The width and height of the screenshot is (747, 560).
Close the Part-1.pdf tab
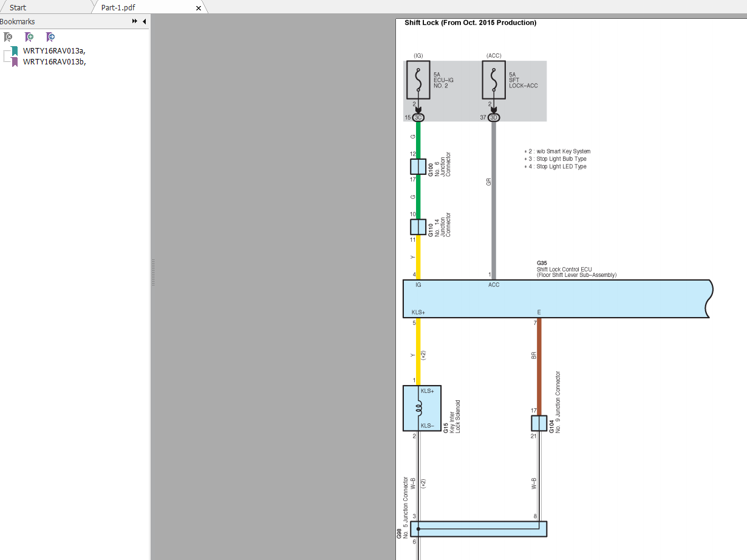tap(199, 8)
